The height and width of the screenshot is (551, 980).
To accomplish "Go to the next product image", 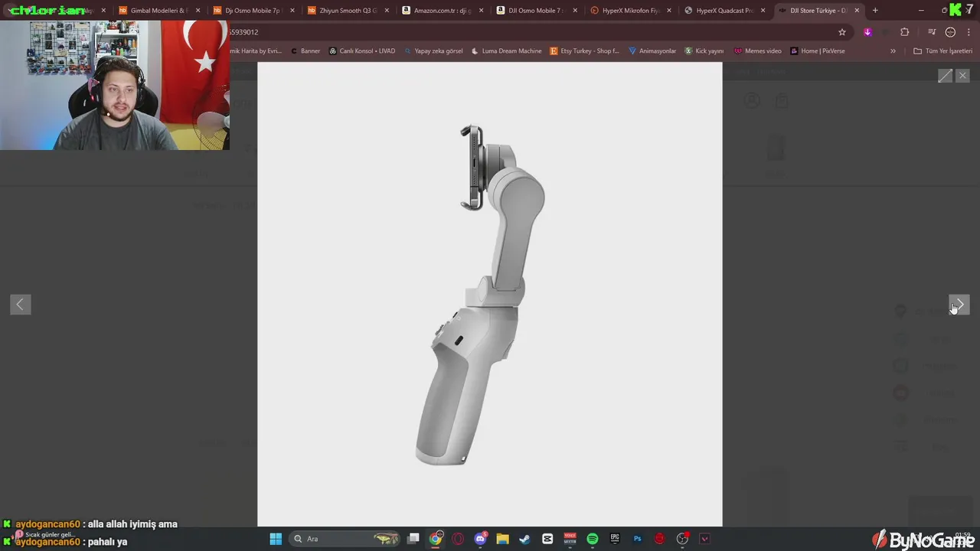I will coord(959,305).
